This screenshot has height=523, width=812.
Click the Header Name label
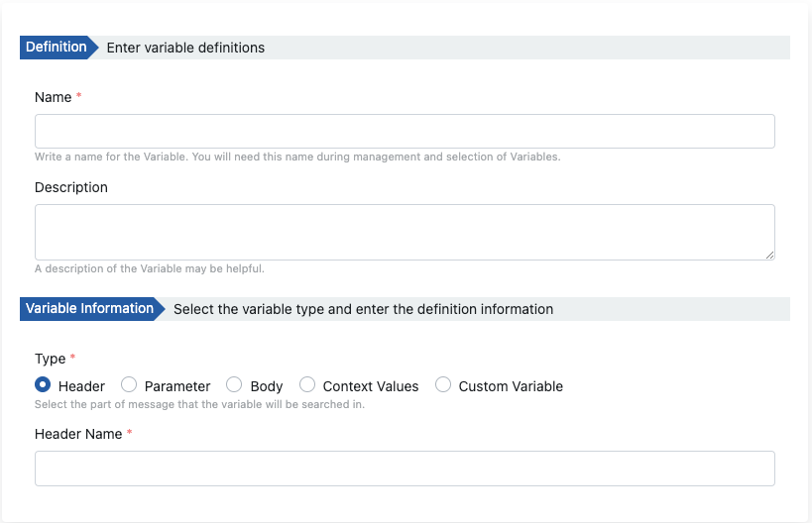click(x=78, y=434)
